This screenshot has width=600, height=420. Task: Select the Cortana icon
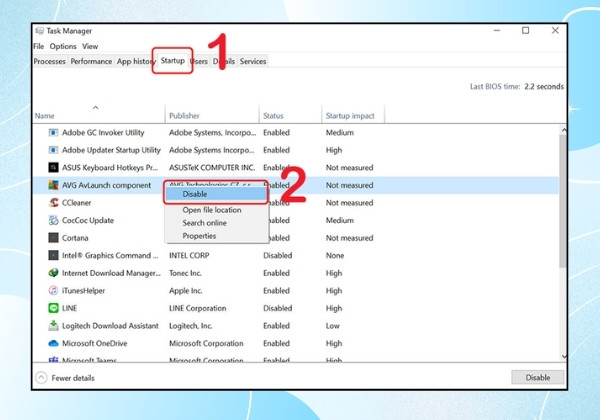point(53,238)
